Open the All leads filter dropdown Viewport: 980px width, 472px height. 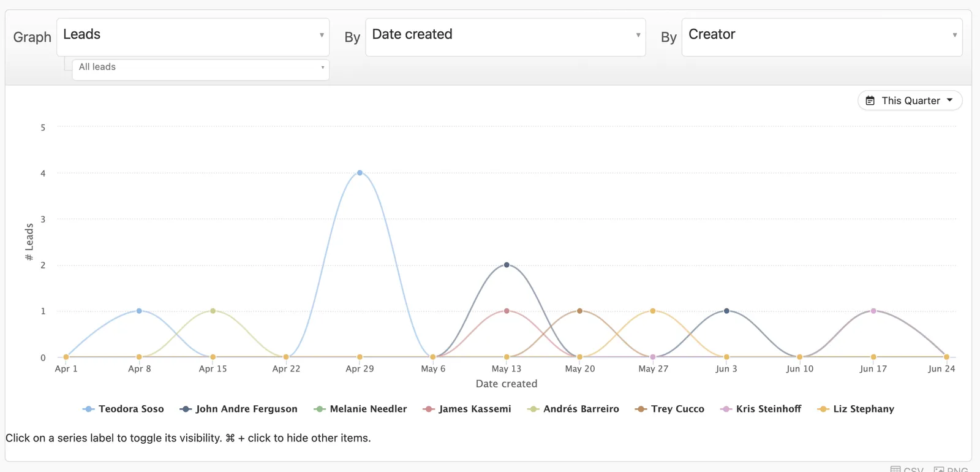[200, 69]
